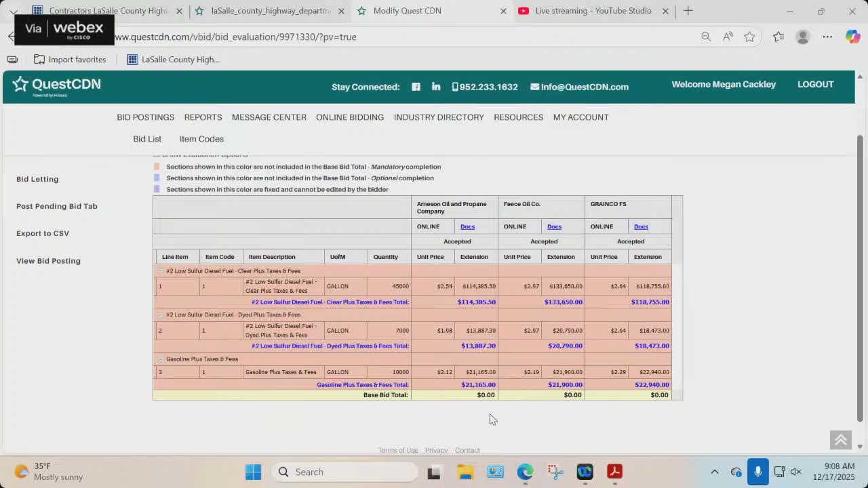Switch to Live streaming YouTube Studio tab
This screenshot has height=488, width=868.
point(592,11)
